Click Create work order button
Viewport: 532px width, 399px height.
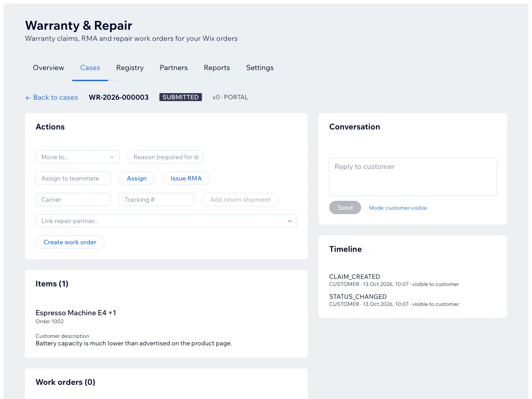click(70, 242)
